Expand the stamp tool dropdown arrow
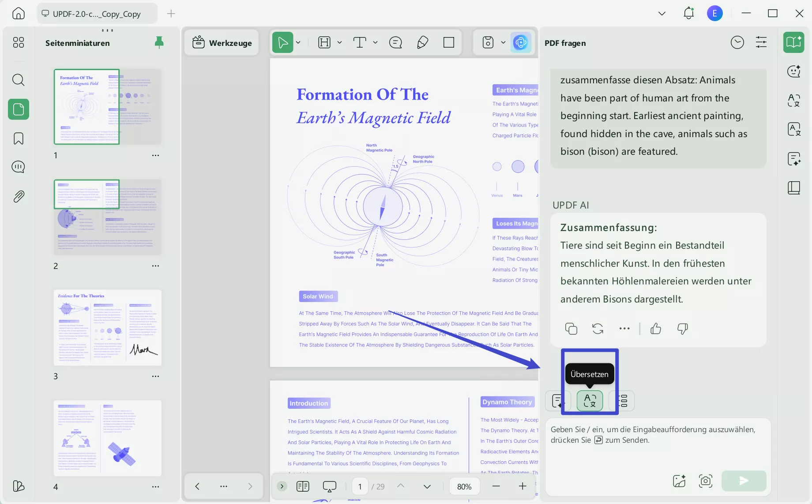812x504 pixels. 503,42
